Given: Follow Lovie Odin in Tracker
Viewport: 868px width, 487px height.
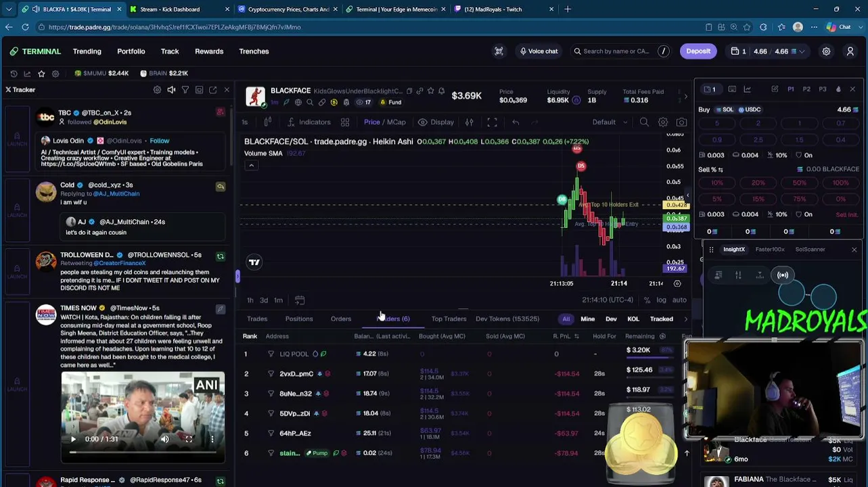Looking at the screenshot, I should coord(160,141).
